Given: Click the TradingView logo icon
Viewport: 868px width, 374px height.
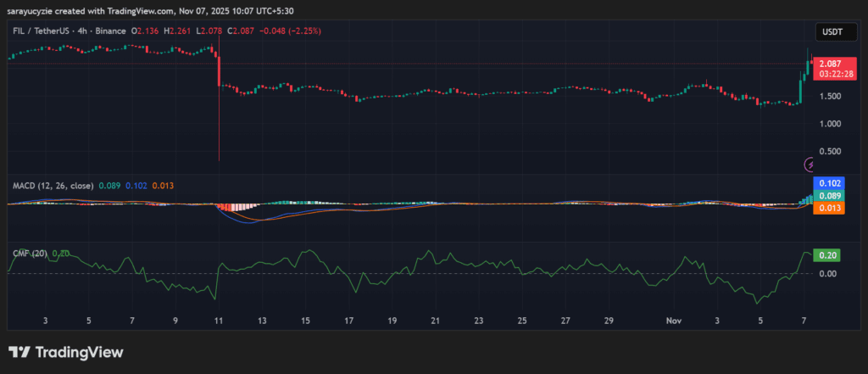Looking at the screenshot, I should point(19,352).
